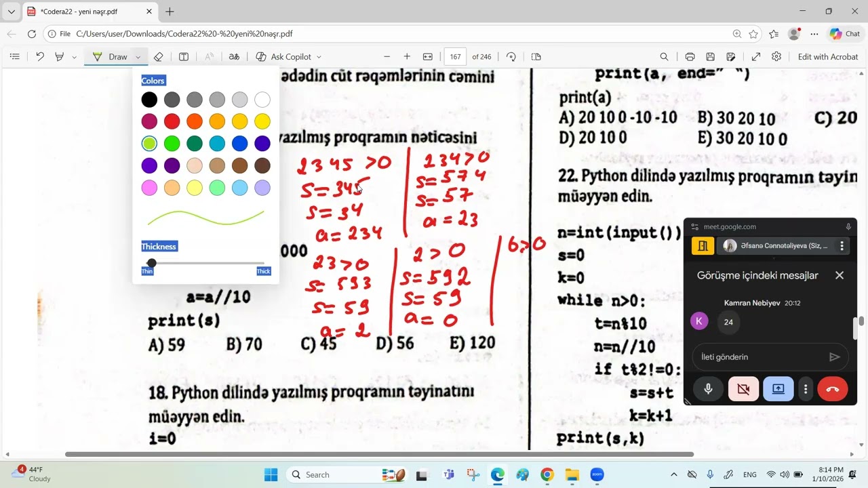868x488 pixels.
Task: Expand the Ask Copilot dropdown arrow
Action: 319,57
